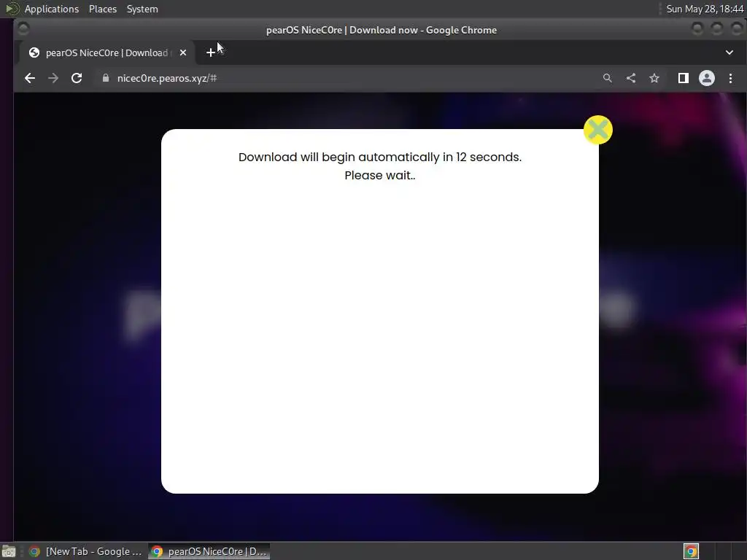747x560 pixels.
Task: Open the zoom magnifier icon in address bar
Action: [x=608, y=78]
